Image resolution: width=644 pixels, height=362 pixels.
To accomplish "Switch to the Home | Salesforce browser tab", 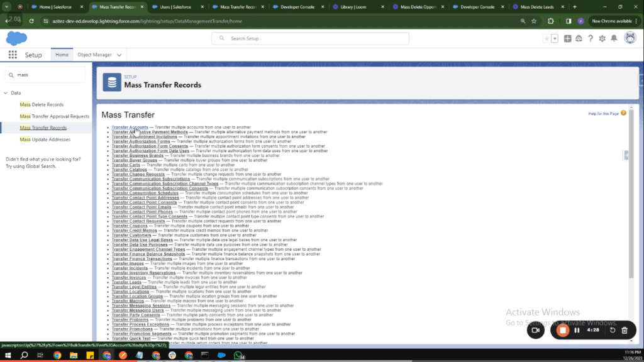I will [55, 7].
